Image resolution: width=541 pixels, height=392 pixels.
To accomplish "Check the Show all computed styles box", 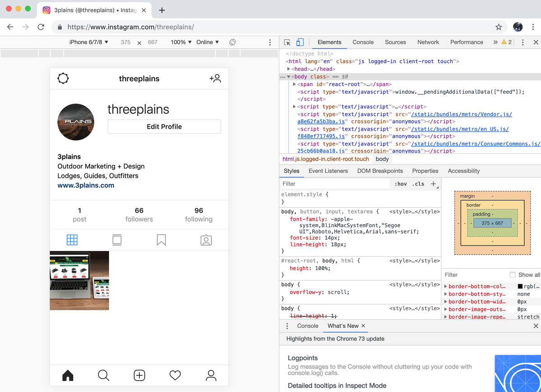I will pyautogui.click(x=512, y=275).
